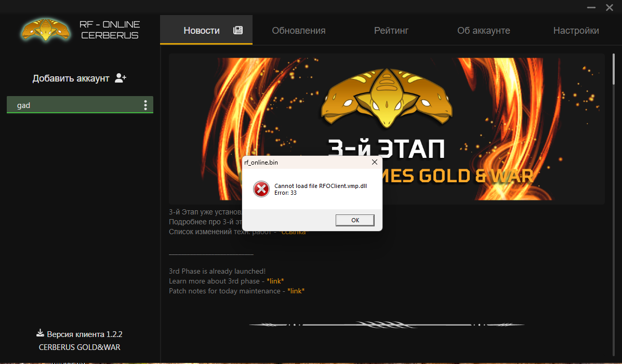This screenshot has height=364, width=622.
Task: Click the Добавить аккаунт button
Action: 80,78
